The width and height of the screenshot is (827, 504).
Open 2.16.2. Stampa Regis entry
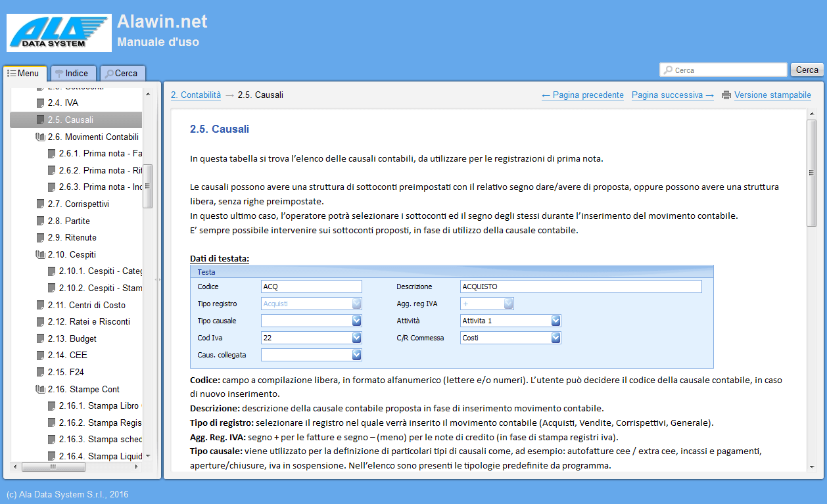pos(100,423)
